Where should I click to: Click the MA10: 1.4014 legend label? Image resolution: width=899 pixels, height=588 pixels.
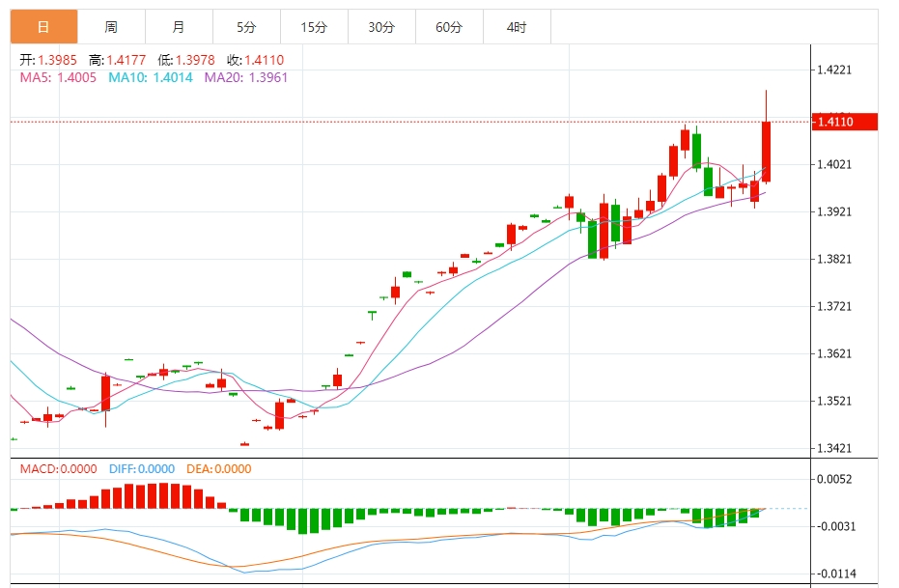point(151,77)
